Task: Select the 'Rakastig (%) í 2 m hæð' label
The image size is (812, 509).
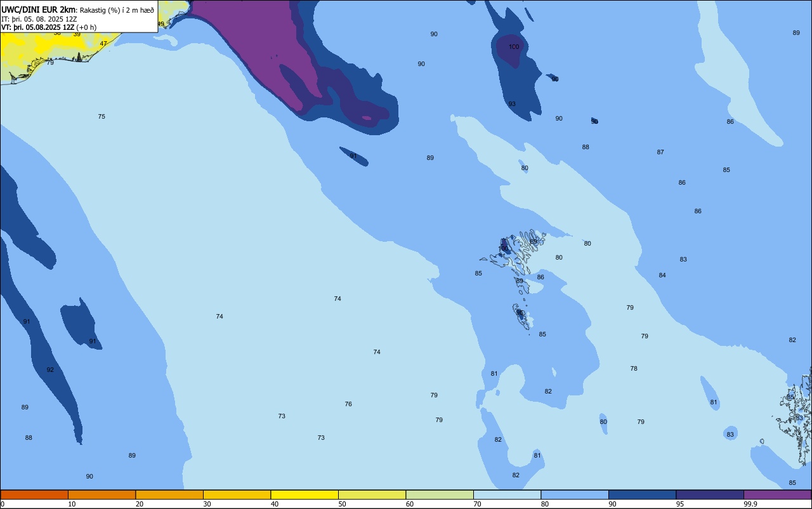Action: (117, 10)
